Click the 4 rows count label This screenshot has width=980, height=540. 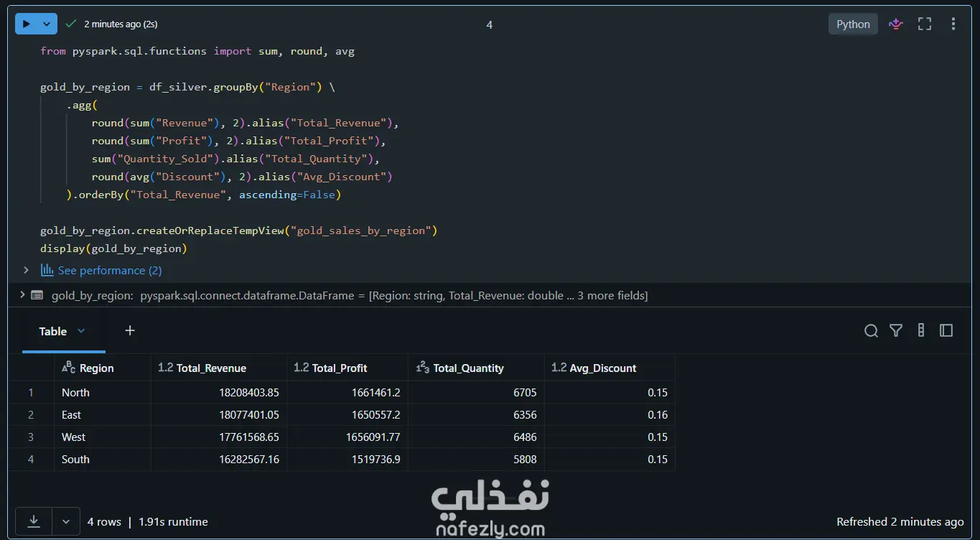click(x=104, y=522)
